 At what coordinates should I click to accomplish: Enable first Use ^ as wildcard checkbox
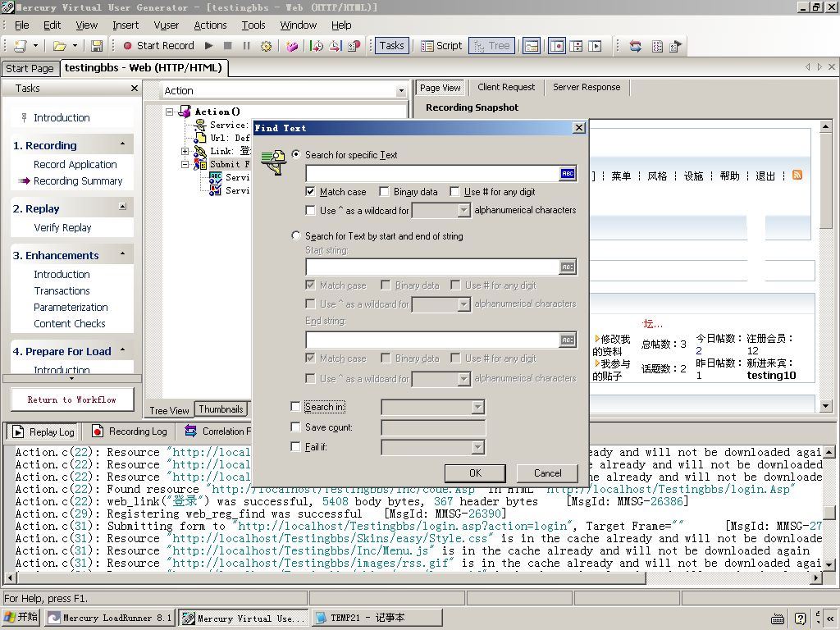(310, 210)
